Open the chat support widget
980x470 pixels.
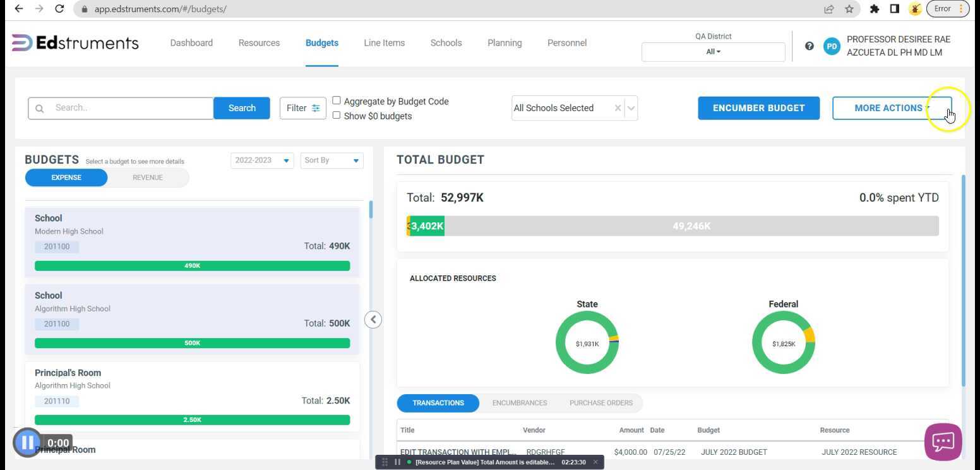pyautogui.click(x=943, y=442)
